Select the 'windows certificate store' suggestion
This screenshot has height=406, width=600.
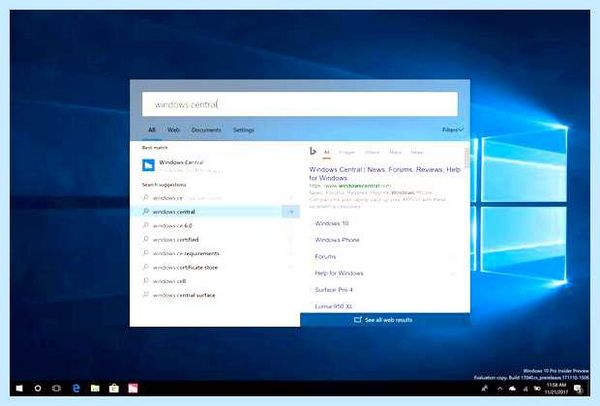click(x=215, y=267)
